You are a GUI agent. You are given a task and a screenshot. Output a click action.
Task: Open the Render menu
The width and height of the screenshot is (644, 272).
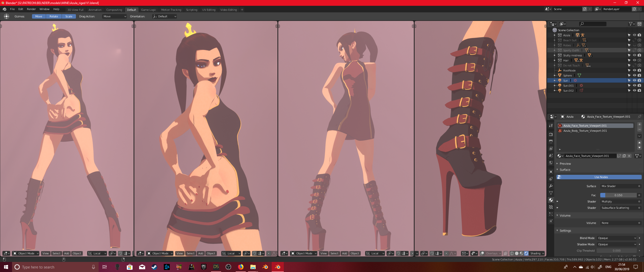31,9
